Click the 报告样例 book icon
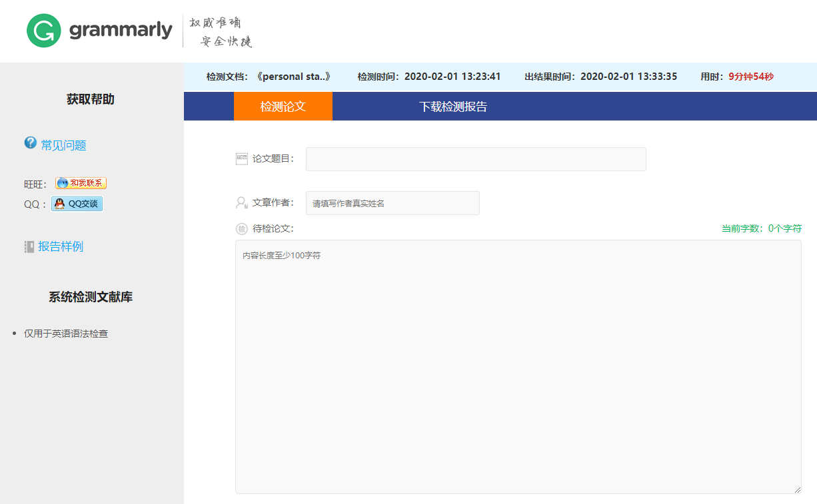The height and width of the screenshot is (504, 817). (29, 247)
